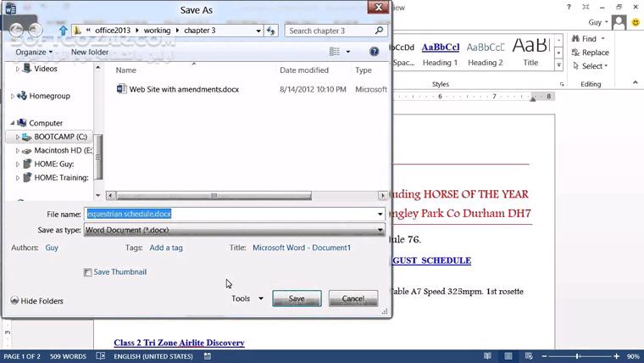The width and height of the screenshot is (644, 363).
Task: Click the smiley feedback icon in the Word title bar
Action: pos(636,22)
